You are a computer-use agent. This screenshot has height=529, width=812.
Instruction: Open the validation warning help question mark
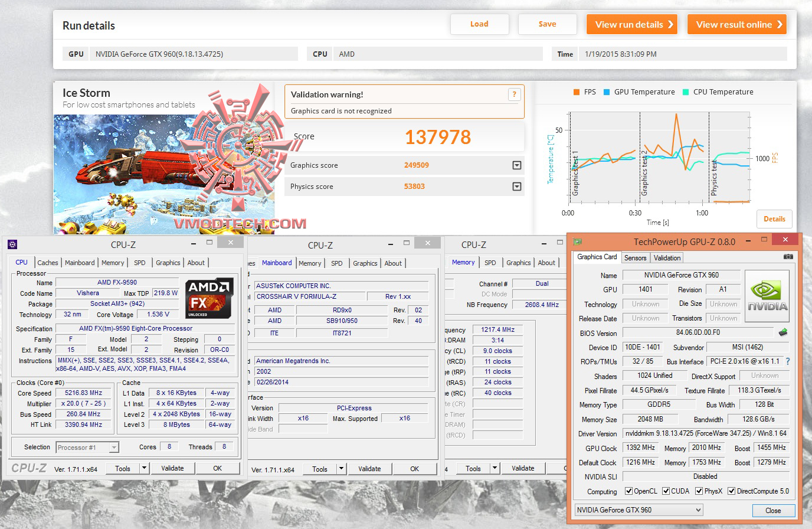(x=514, y=94)
